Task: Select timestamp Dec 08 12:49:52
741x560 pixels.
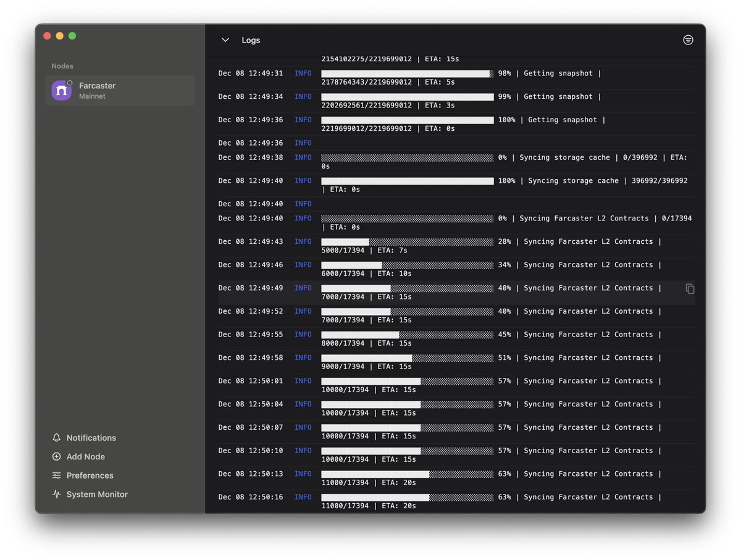Action: [251, 311]
